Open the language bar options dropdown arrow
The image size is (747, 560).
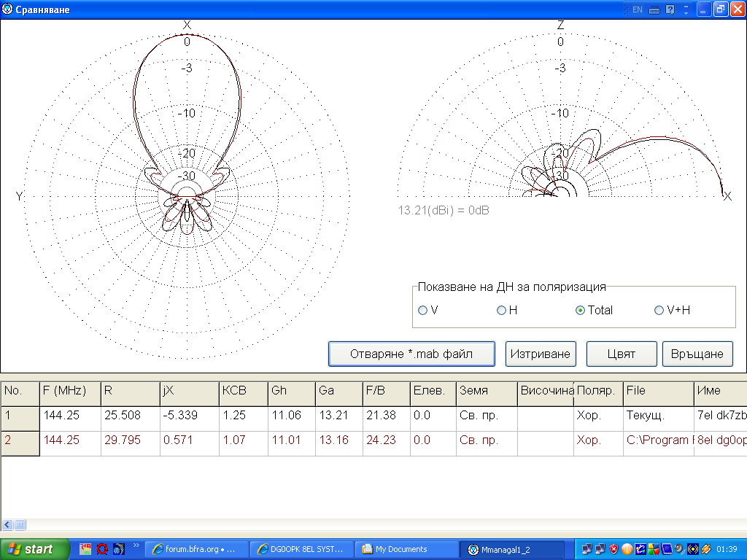[686, 12]
